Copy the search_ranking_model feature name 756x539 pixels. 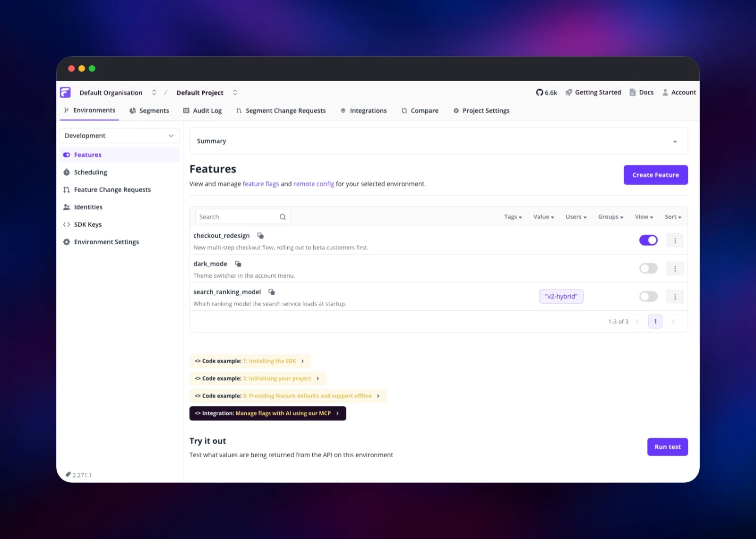point(272,292)
